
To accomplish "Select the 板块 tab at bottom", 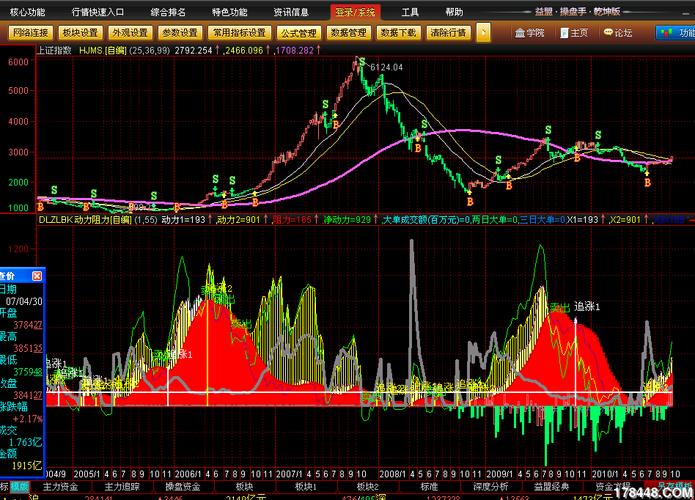I will click(x=244, y=487).
